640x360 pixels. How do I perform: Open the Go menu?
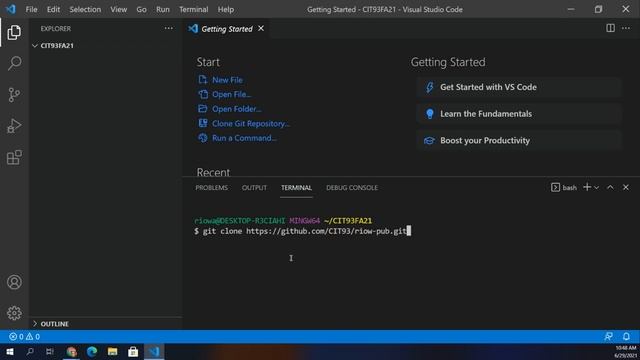[x=141, y=9]
